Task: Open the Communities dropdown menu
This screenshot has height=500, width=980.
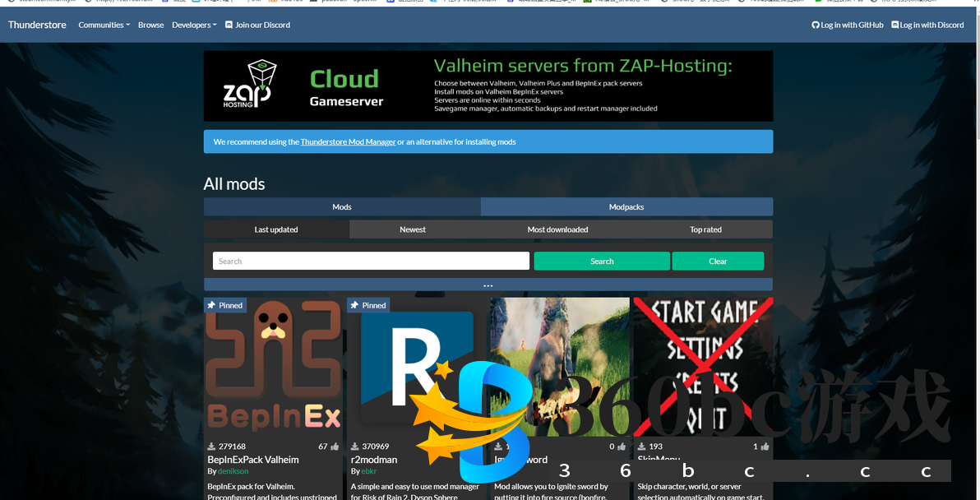Action: tap(104, 25)
